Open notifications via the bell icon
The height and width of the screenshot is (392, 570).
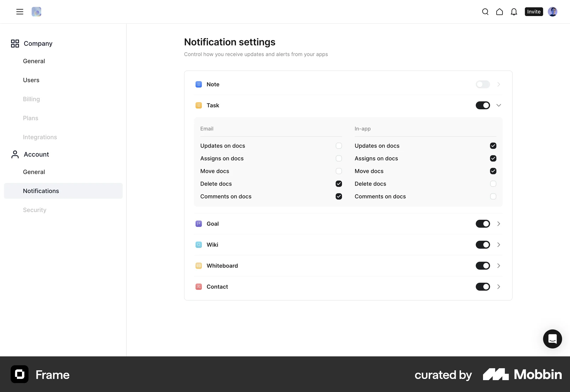(x=514, y=12)
